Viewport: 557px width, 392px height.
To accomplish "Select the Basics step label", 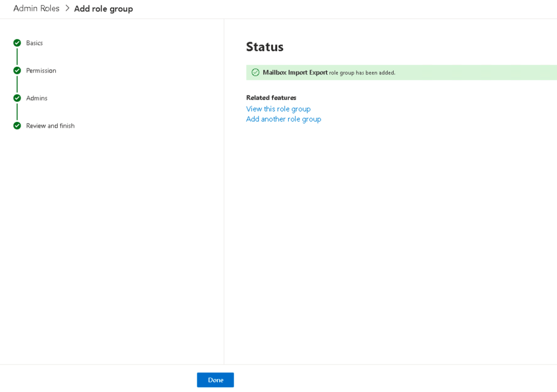I will click(x=34, y=43).
